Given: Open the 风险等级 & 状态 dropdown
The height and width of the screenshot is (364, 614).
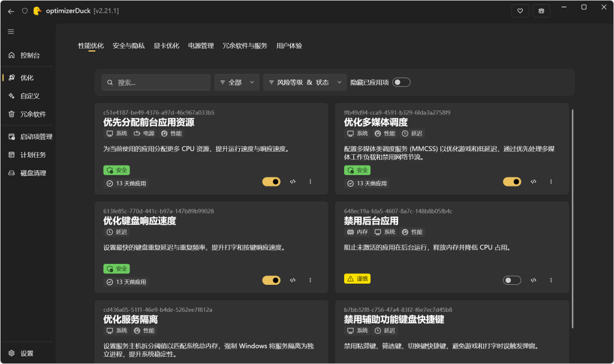Looking at the screenshot, I should (x=305, y=82).
